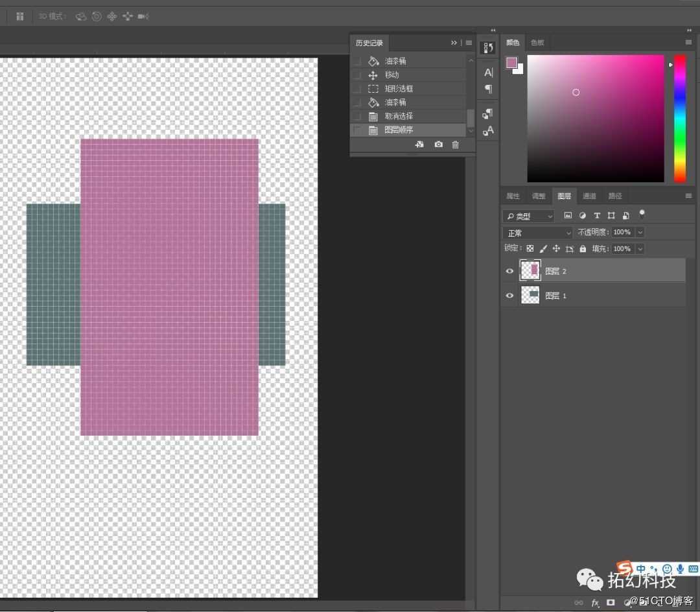Toggle the layer filter on/off switch
The width and height of the screenshot is (700, 612).
pyautogui.click(x=642, y=214)
